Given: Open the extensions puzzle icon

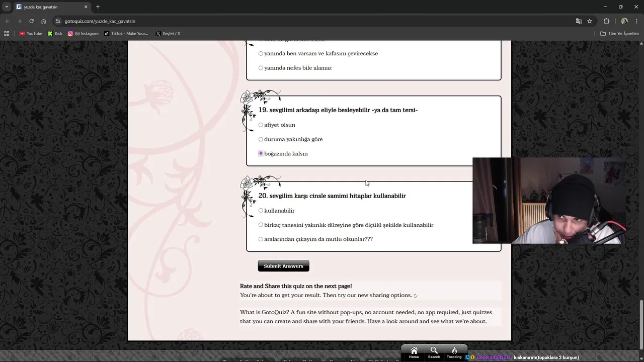Looking at the screenshot, I should pos(606,21).
